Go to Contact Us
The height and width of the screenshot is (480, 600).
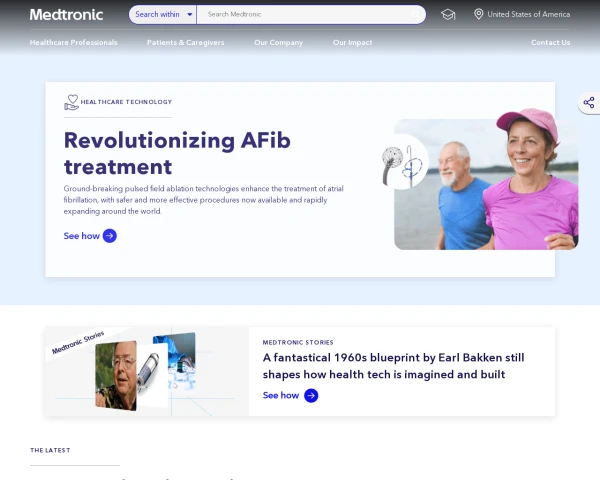[x=550, y=42]
